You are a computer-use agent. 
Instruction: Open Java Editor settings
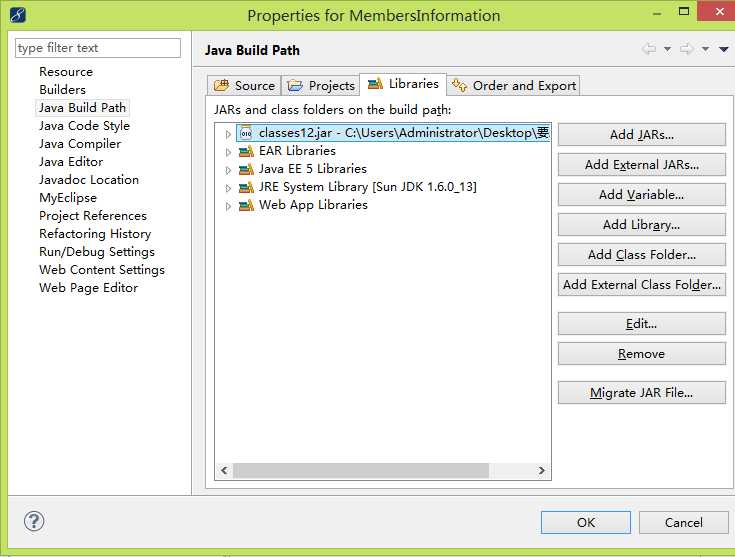click(71, 162)
